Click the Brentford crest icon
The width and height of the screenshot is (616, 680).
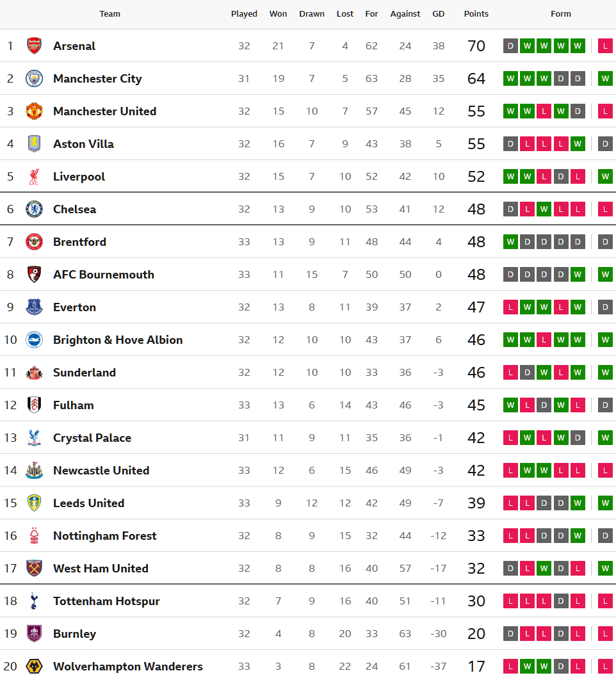(x=34, y=241)
